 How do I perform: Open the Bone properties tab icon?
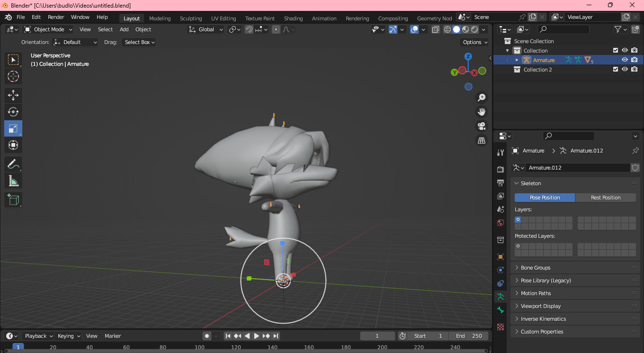[501, 310]
